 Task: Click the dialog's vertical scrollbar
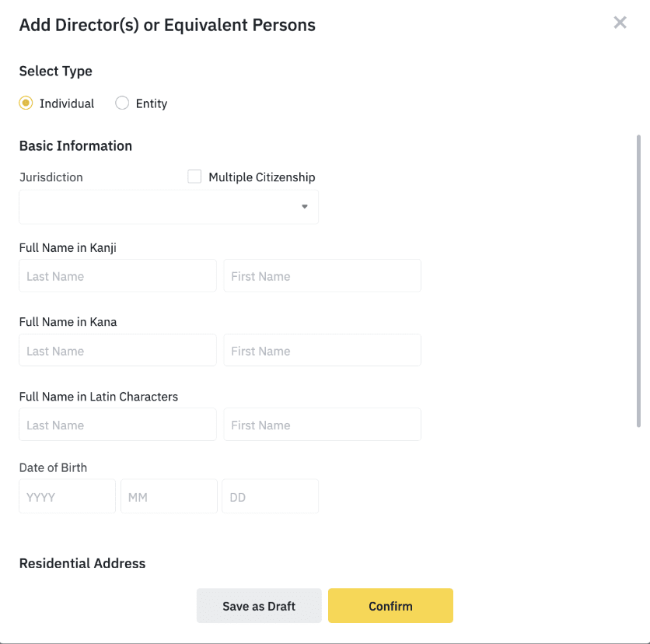638,281
